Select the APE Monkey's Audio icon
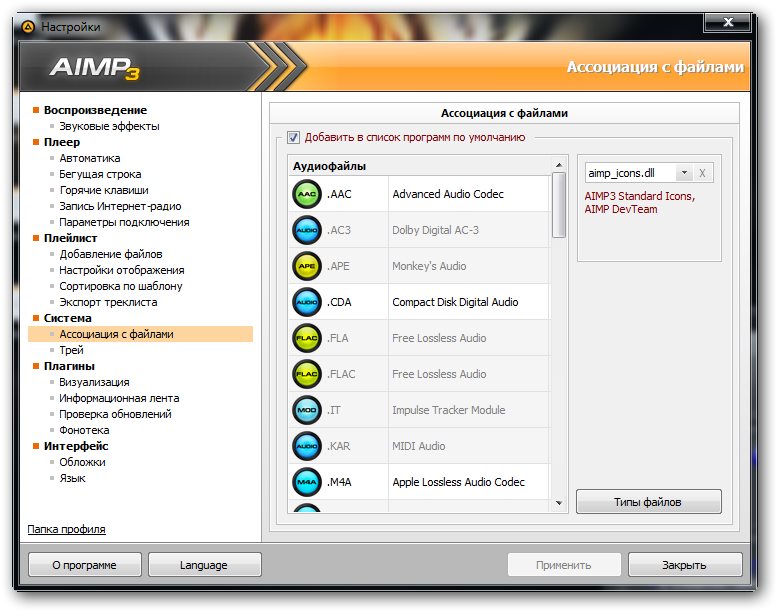Viewport: 778px width, 612px height. click(x=306, y=266)
